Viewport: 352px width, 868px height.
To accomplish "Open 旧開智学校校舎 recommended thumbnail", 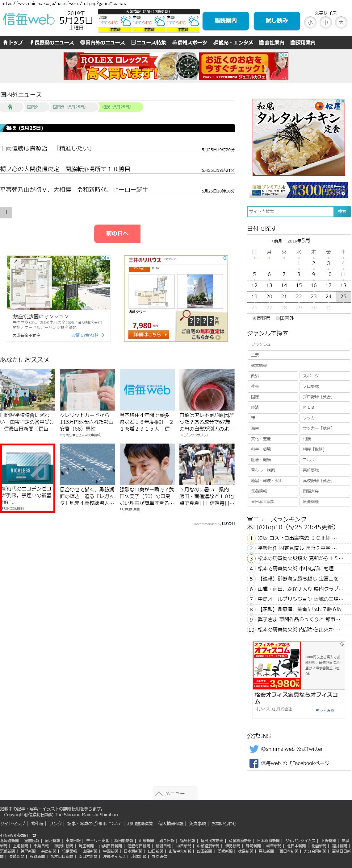I will click(27, 390).
